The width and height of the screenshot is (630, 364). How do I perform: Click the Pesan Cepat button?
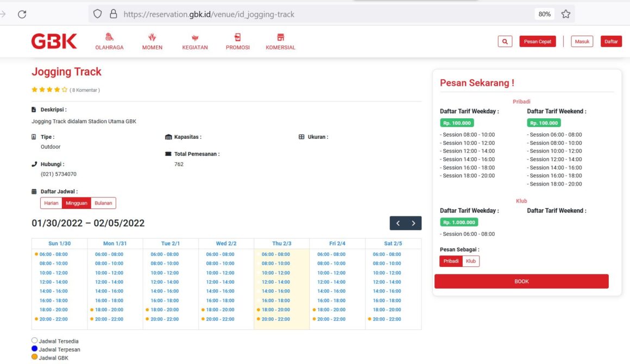point(538,41)
